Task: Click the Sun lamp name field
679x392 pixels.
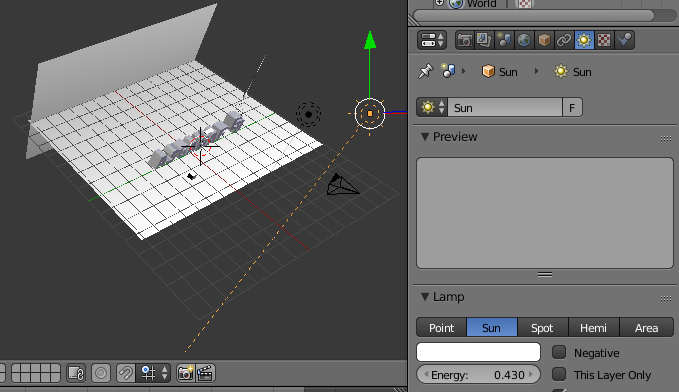Action: coord(505,107)
